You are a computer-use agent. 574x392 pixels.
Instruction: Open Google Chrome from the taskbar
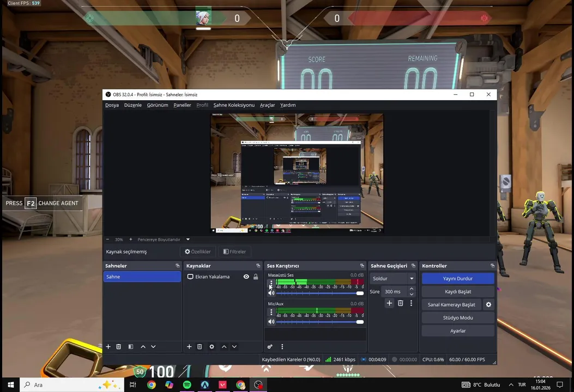tap(151, 385)
